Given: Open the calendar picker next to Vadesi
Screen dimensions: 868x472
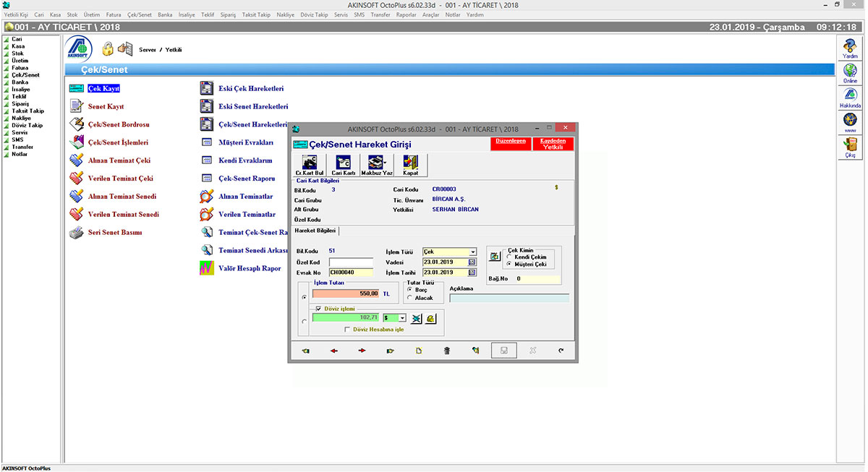Looking at the screenshot, I should point(472,262).
